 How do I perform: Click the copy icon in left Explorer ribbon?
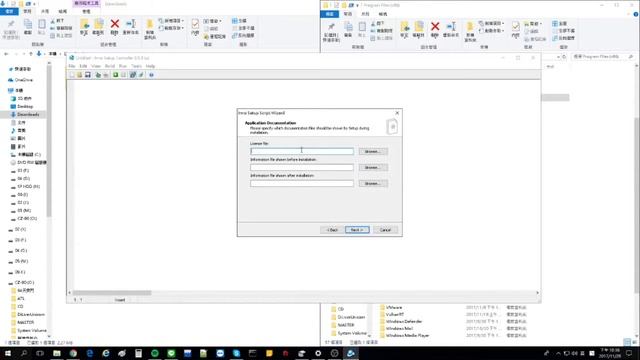coord(28,24)
